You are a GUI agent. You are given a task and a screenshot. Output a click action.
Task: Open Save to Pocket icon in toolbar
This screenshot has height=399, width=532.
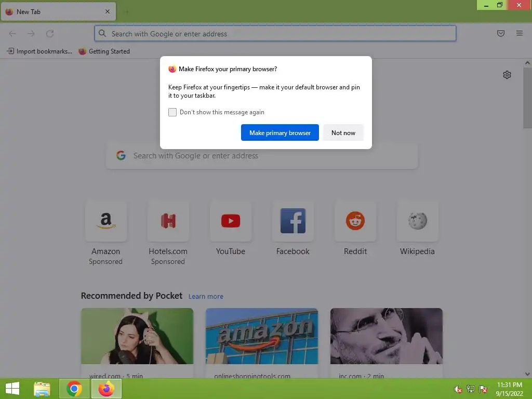500,33
